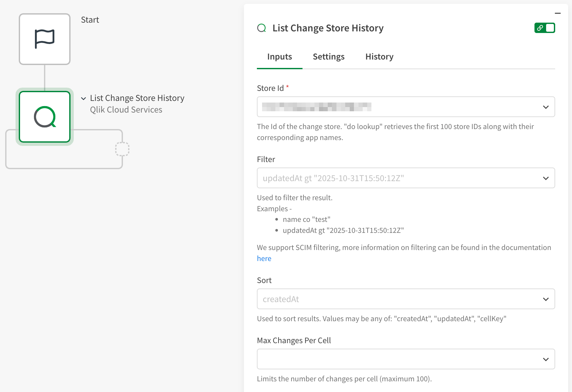572x392 pixels.
Task: Switch to the Settings tab
Action: pyautogui.click(x=328, y=57)
